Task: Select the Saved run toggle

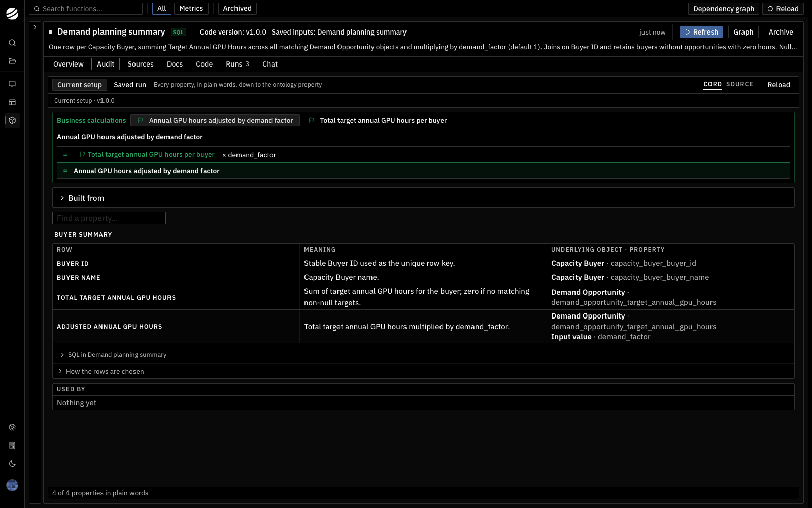Action: (x=130, y=85)
